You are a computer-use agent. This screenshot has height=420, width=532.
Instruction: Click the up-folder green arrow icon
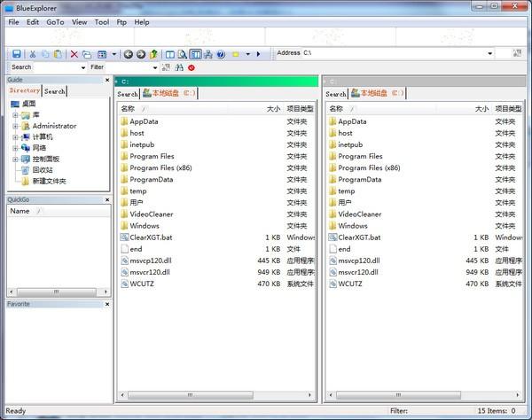[153, 54]
